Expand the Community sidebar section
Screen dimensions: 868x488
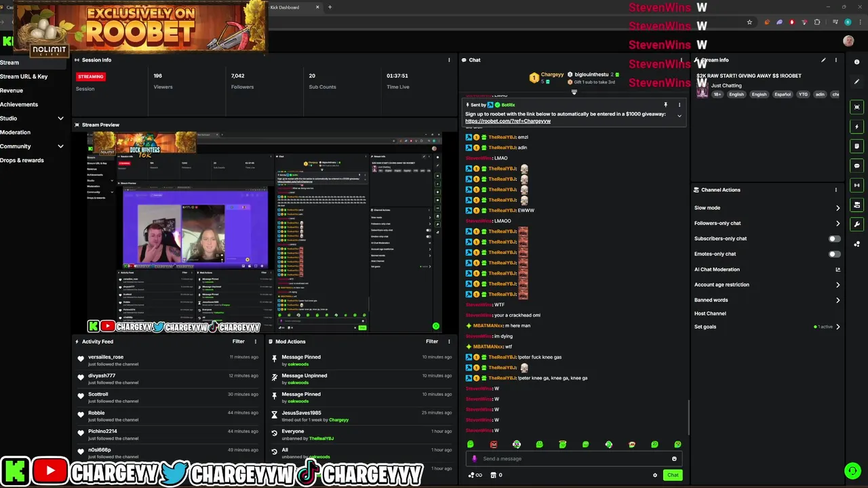(x=60, y=146)
